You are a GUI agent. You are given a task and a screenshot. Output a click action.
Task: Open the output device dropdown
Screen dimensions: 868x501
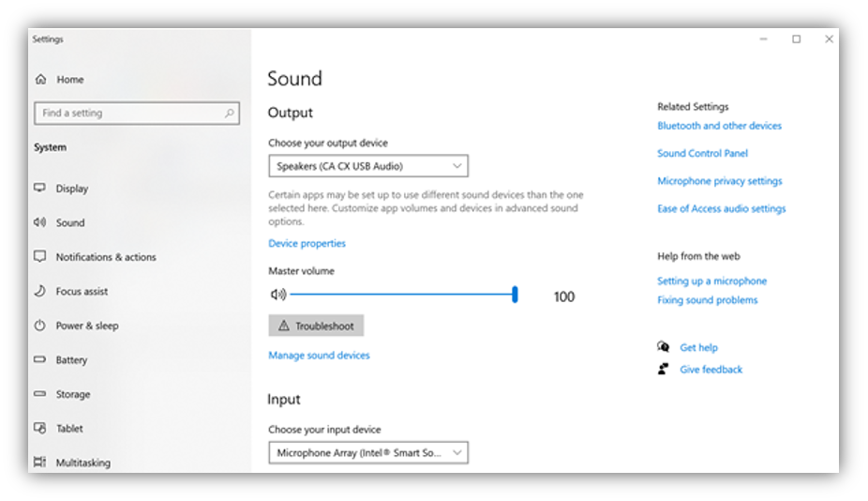pyautogui.click(x=367, y=167)
